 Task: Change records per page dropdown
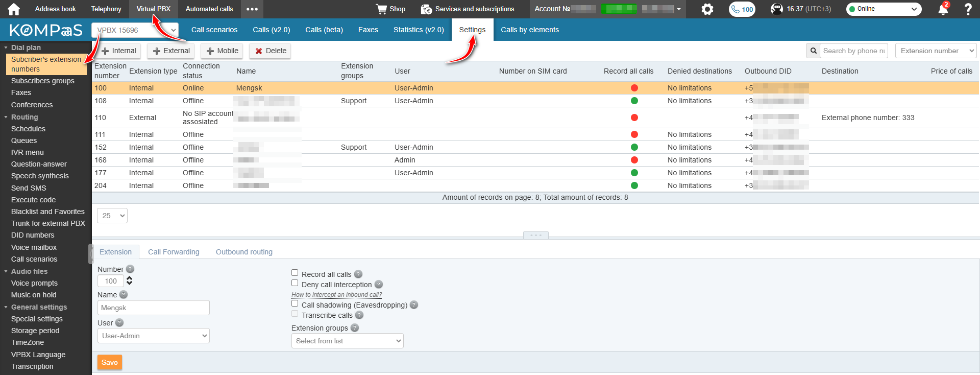tap(112, 216)
